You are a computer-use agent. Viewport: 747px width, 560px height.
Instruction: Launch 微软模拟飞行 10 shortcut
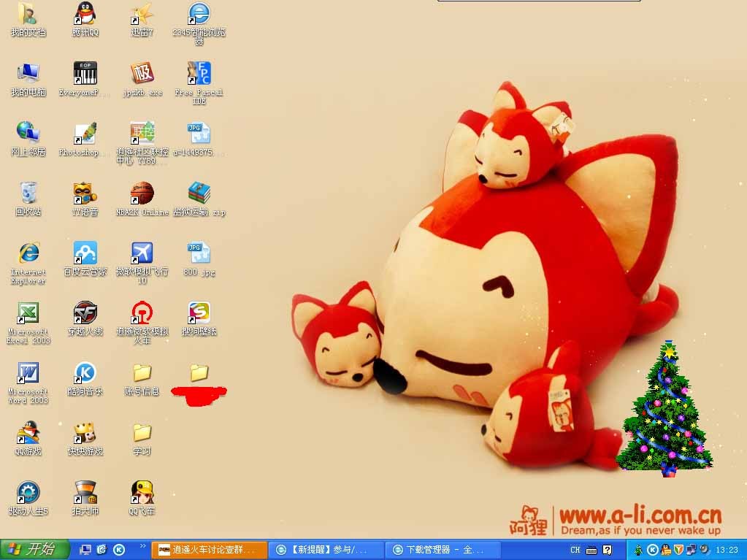point(142,253)
